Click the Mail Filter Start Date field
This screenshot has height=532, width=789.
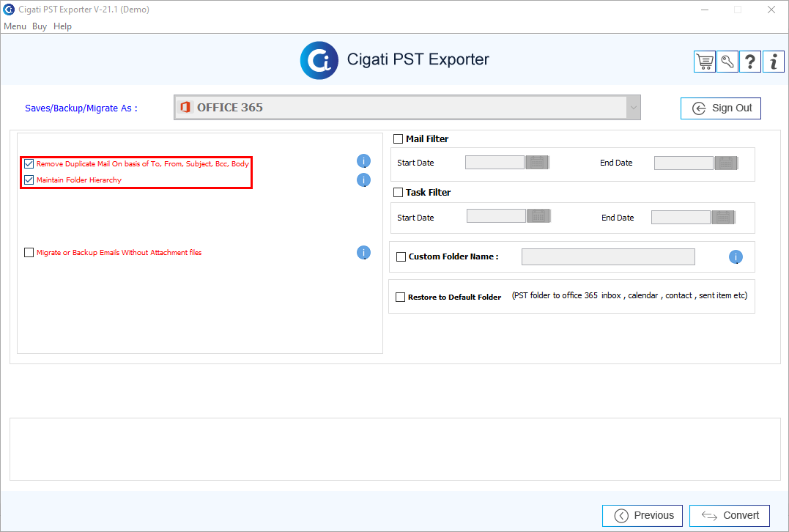point(494,163)
